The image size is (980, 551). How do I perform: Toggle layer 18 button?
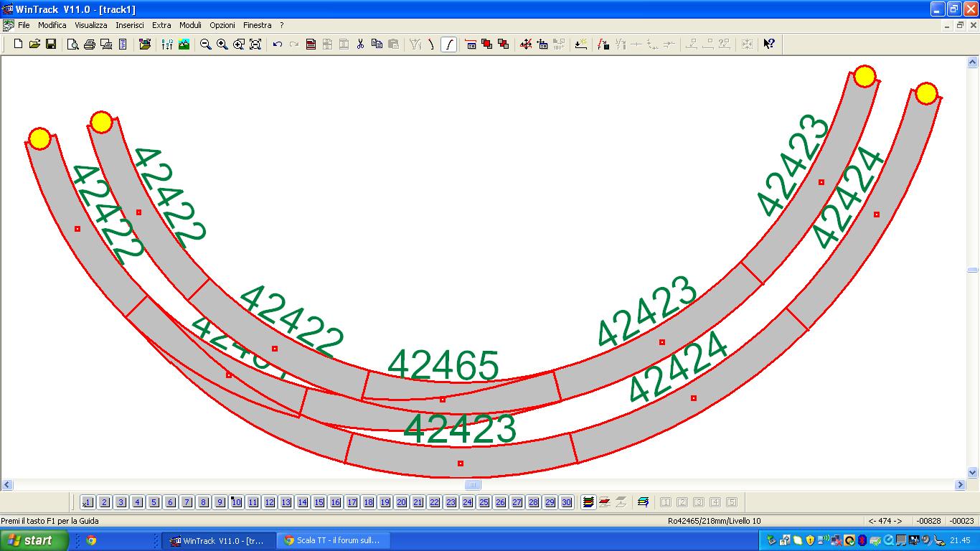pos(368,502)
